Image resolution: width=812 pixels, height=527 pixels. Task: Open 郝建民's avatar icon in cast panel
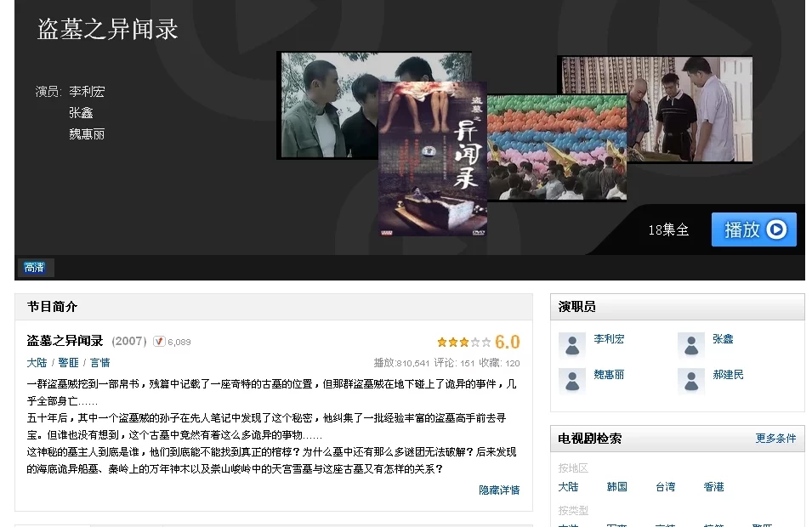690,380
